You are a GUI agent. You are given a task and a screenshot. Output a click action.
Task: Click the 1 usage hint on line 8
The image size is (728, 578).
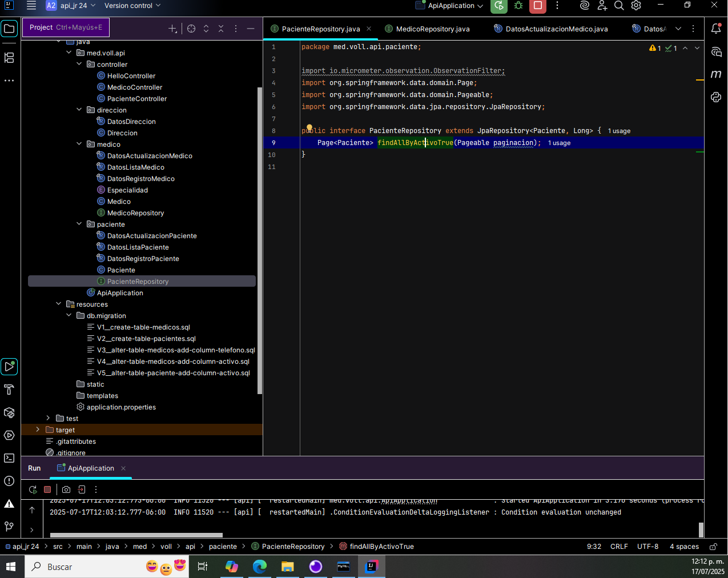[619, 131]
